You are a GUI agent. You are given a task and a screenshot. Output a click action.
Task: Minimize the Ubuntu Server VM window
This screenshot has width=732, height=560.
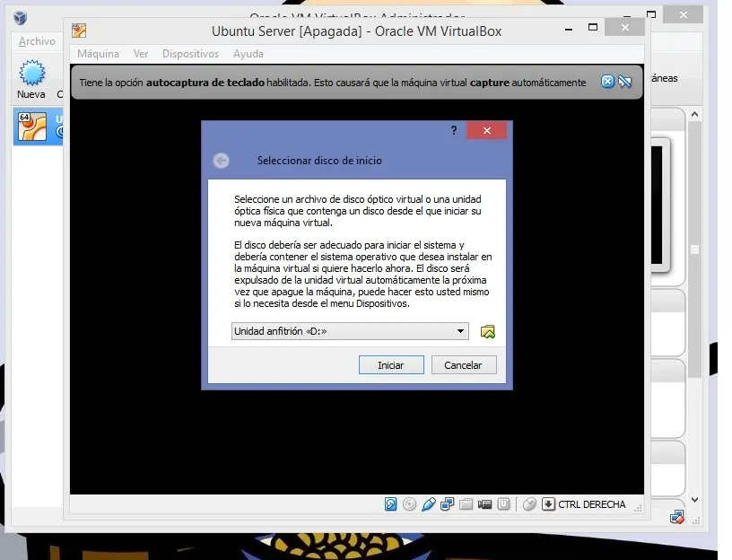pyautogui.click(x=569, y=29)
